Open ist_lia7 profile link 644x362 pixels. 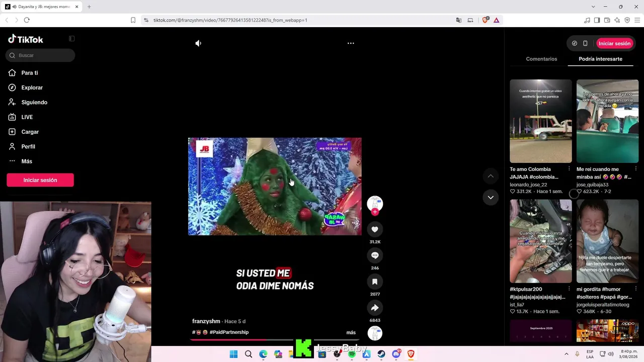pos(517,305)
